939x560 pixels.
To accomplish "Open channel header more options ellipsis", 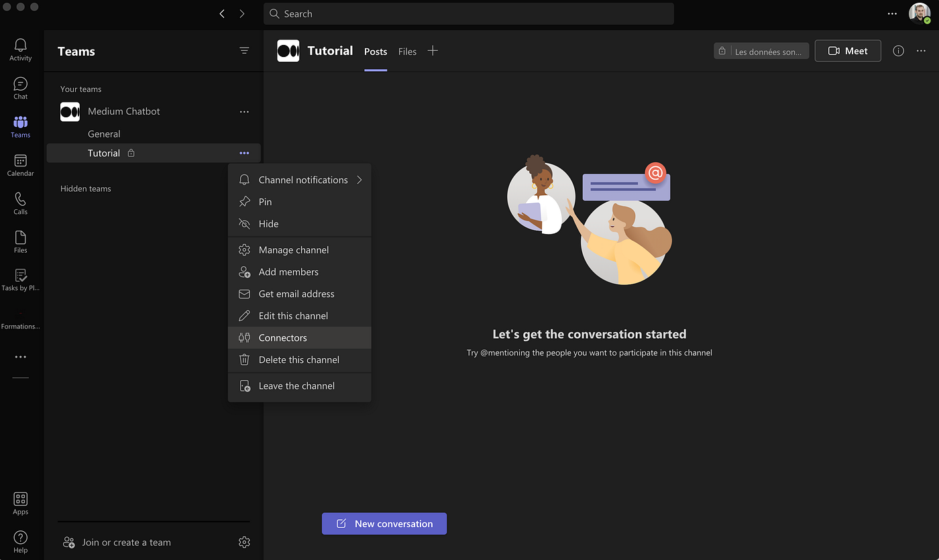I will coord(921,51).
